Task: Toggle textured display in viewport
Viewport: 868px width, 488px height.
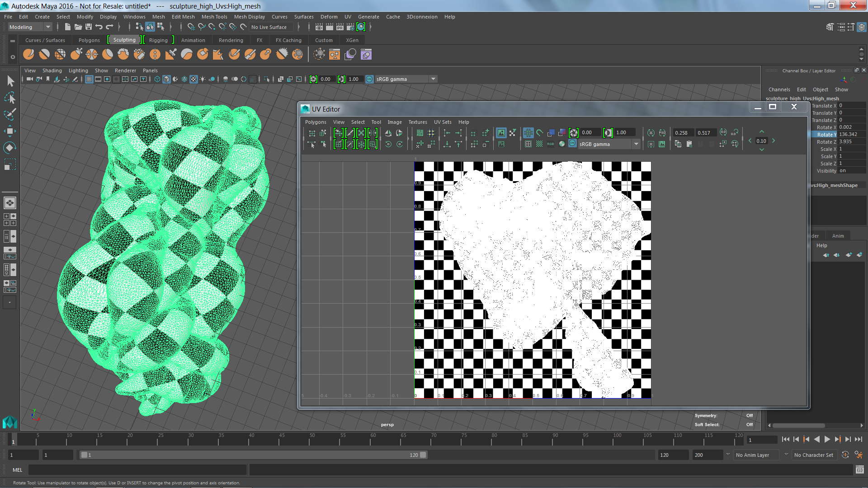Action: [193, 79]
